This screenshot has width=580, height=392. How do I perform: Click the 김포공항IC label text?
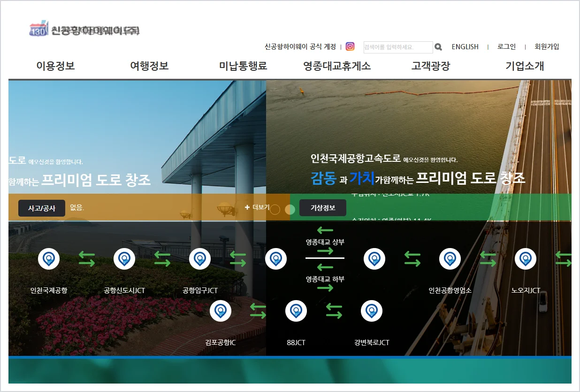(221, 342)
